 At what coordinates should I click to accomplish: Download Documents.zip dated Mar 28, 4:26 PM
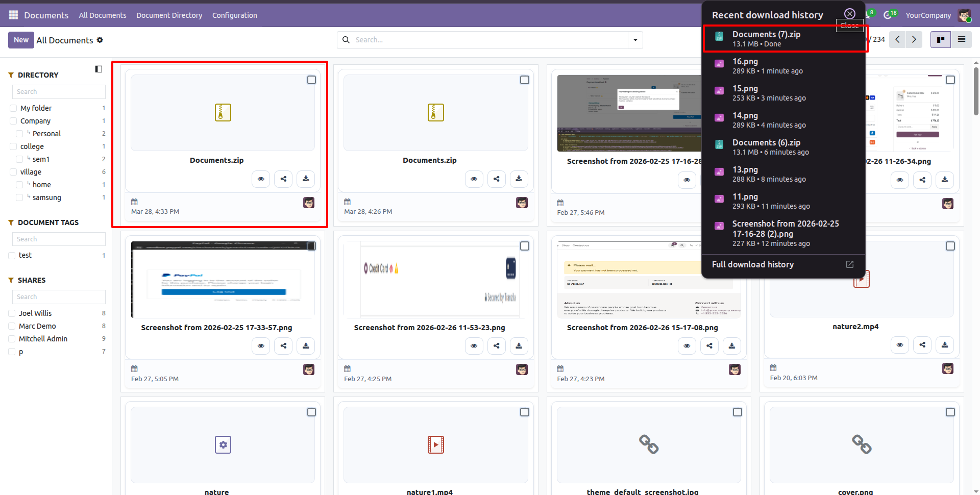(519, 179)
